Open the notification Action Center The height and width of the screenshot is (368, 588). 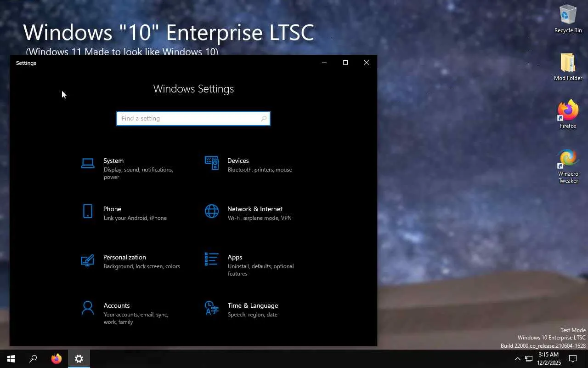click(573, 359)
